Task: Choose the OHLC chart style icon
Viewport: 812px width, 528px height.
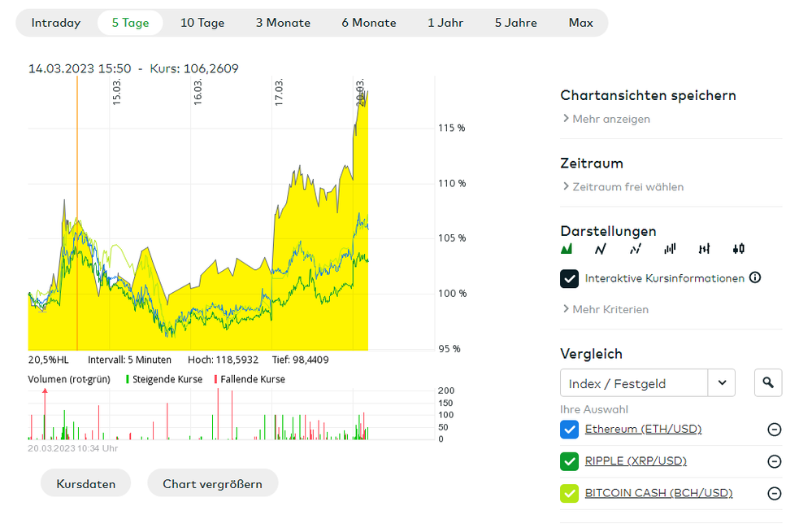Action: pos(704,249)
